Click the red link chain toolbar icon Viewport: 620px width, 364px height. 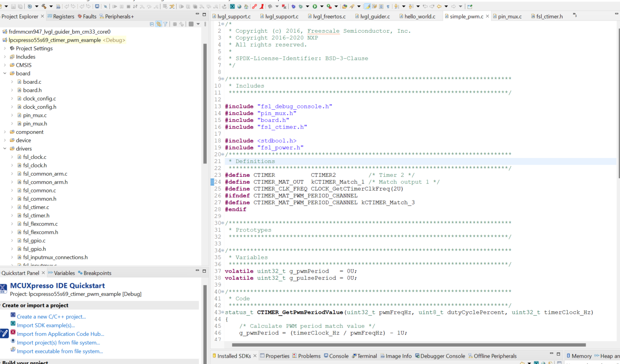click(x=254, y=6)
